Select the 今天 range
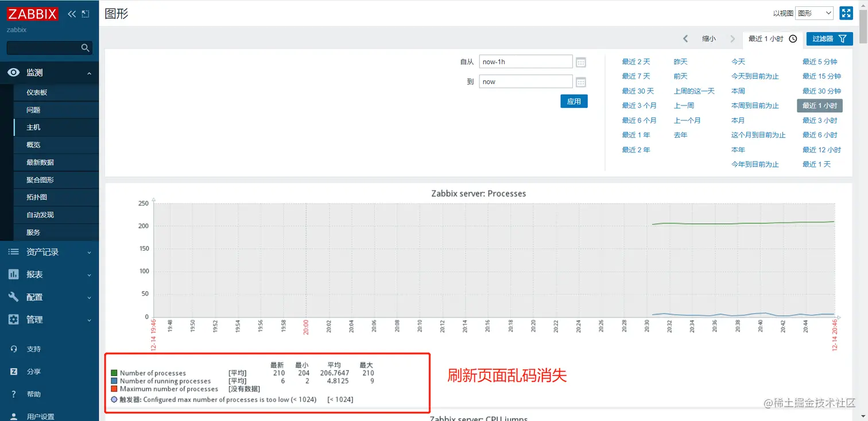 [738, 61]
